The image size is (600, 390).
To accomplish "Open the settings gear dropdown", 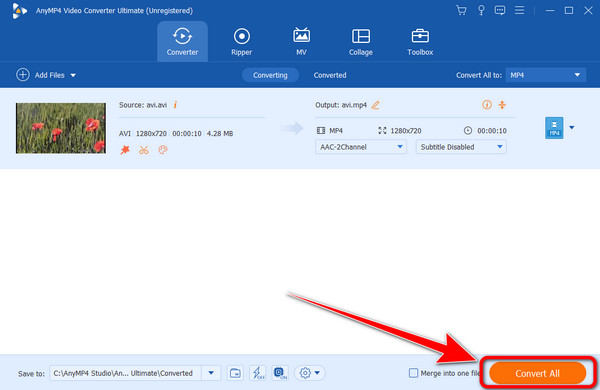I will [310, 373].
